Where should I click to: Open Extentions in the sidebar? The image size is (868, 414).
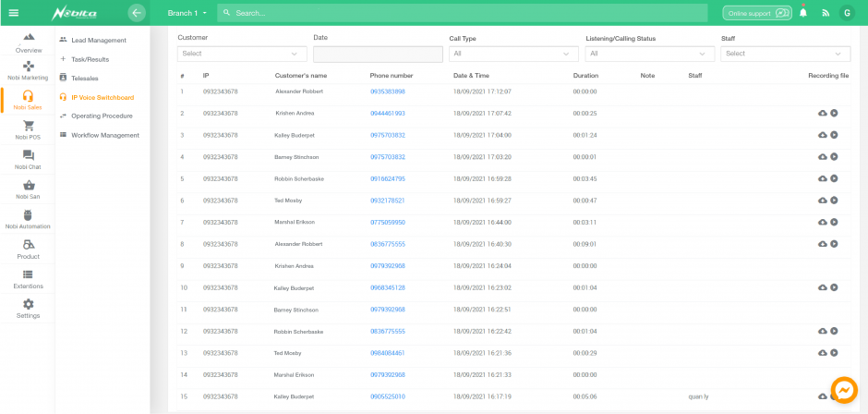tap(29, 279)
